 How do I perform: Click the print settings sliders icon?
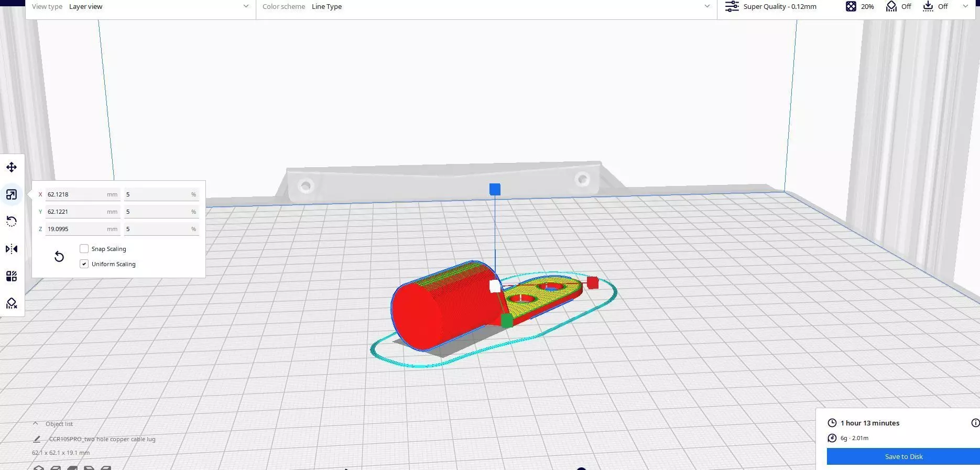732,6
